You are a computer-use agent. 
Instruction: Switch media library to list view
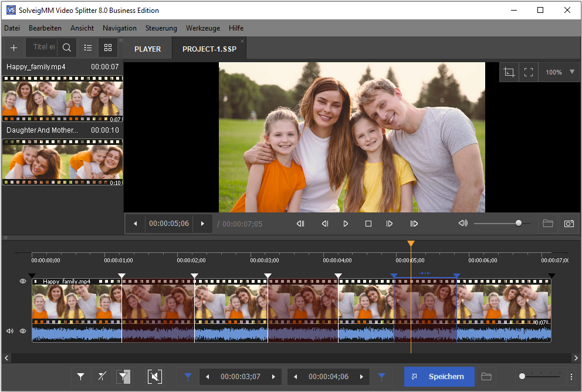click(88, 48)
